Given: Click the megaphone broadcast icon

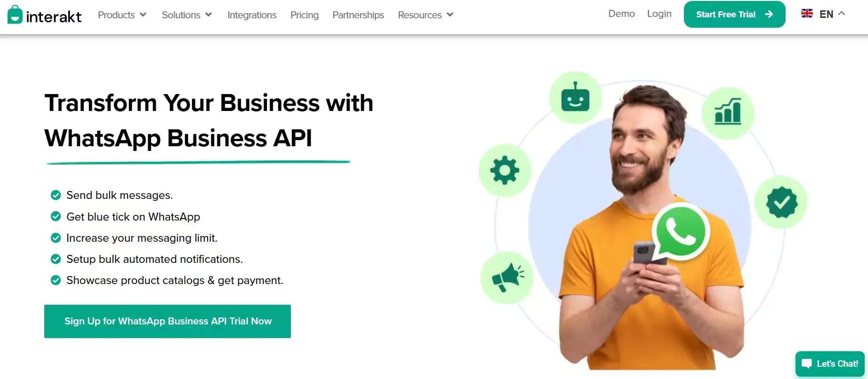Looking at the screenshot, I should [x=507, y=277].
